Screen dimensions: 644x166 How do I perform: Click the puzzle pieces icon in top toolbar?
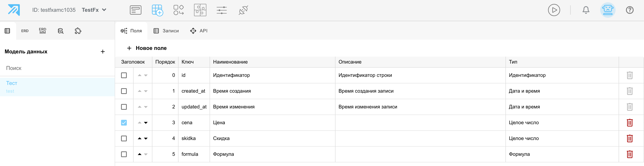click(x=200, y=10)
